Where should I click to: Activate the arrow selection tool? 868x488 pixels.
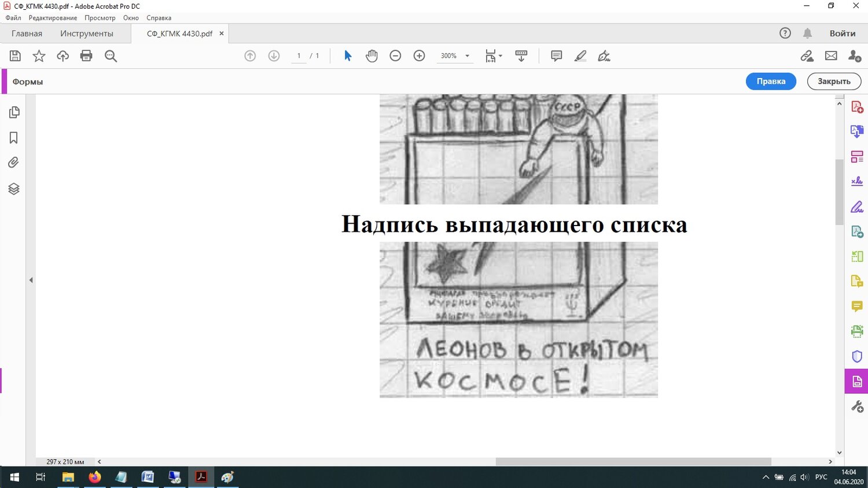[x=348, y=56]
